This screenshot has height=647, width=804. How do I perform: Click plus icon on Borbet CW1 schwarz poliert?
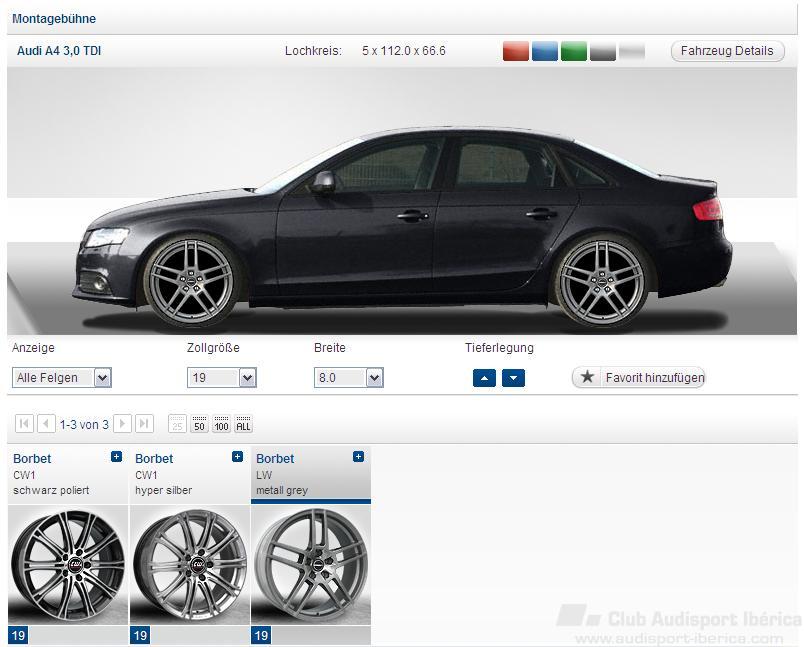coord(116,456)
